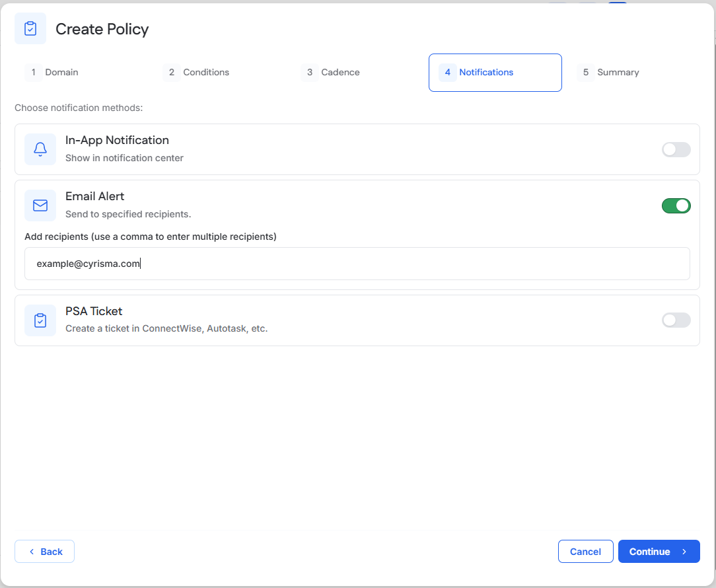The image size is (716, 588).
Task: Click the 'Choose notification methods:' text
Action: click(79, 108)
